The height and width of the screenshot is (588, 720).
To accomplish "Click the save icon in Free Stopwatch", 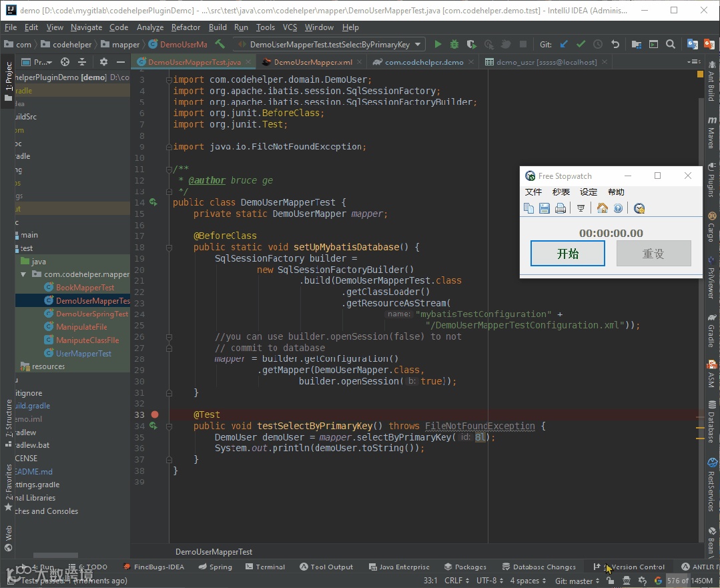I will tap(545, 208).
